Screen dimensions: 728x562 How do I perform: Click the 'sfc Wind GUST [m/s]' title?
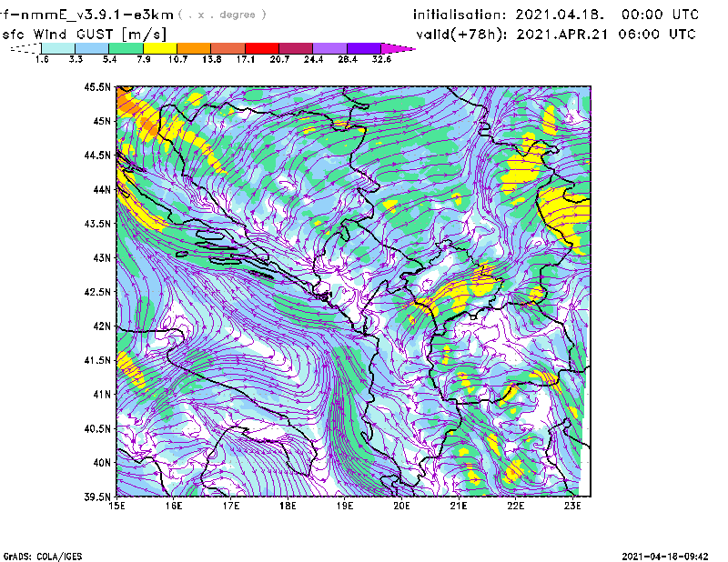pos(84,35)
